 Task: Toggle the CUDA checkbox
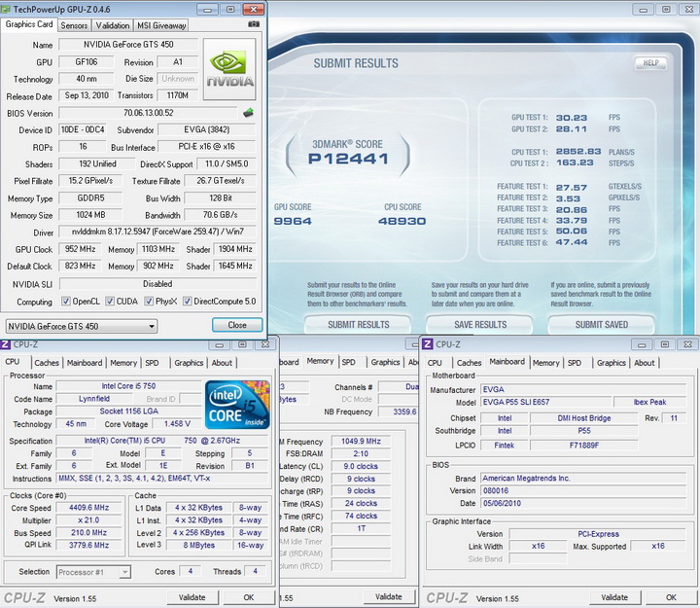tap(110, 302)
